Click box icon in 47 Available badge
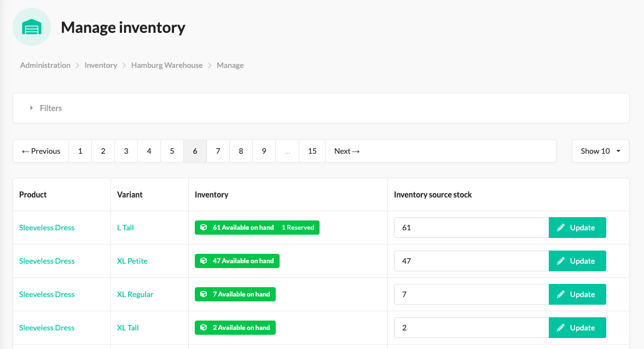The height and width of the screenshot is (349, 644). pos(204,261)
